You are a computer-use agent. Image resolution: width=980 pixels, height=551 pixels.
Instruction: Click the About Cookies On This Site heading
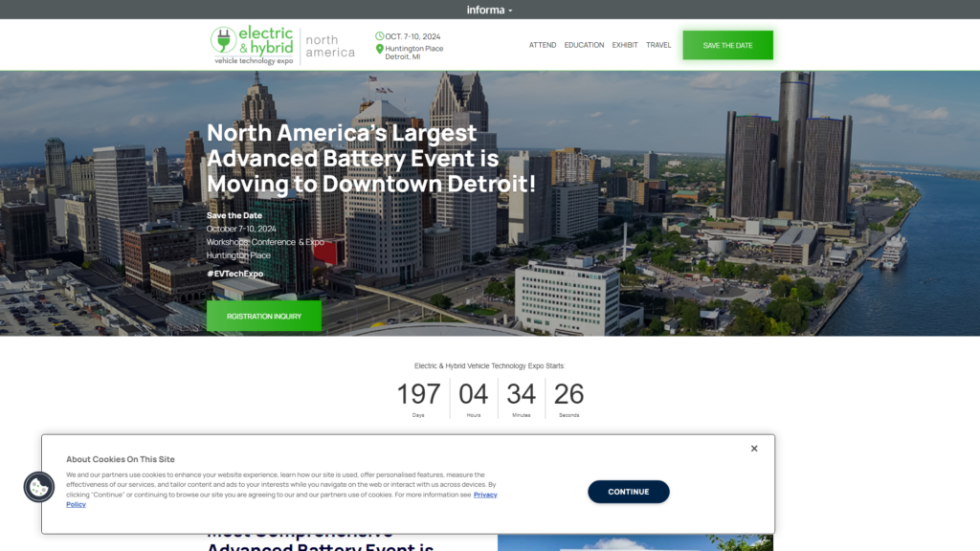121,459
